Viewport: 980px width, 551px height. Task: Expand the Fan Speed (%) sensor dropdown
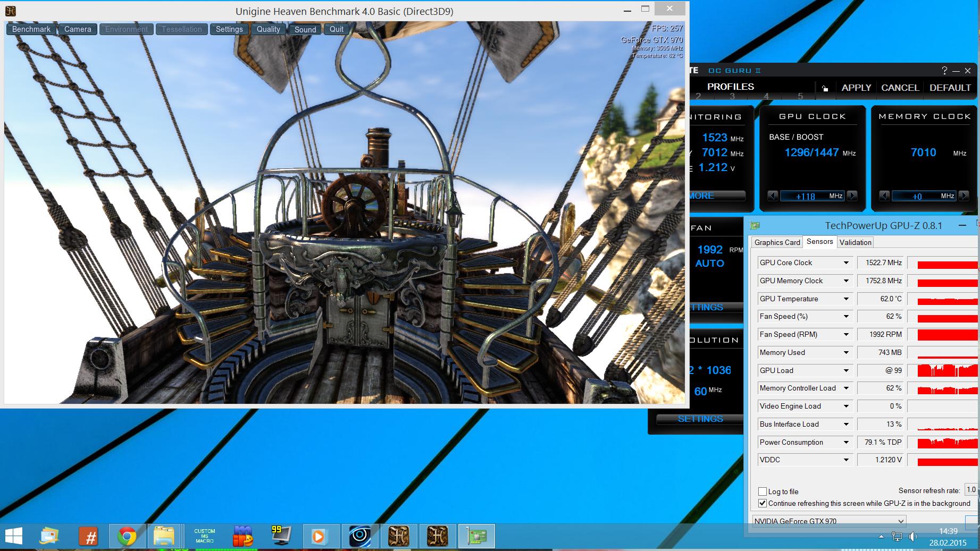846,317
